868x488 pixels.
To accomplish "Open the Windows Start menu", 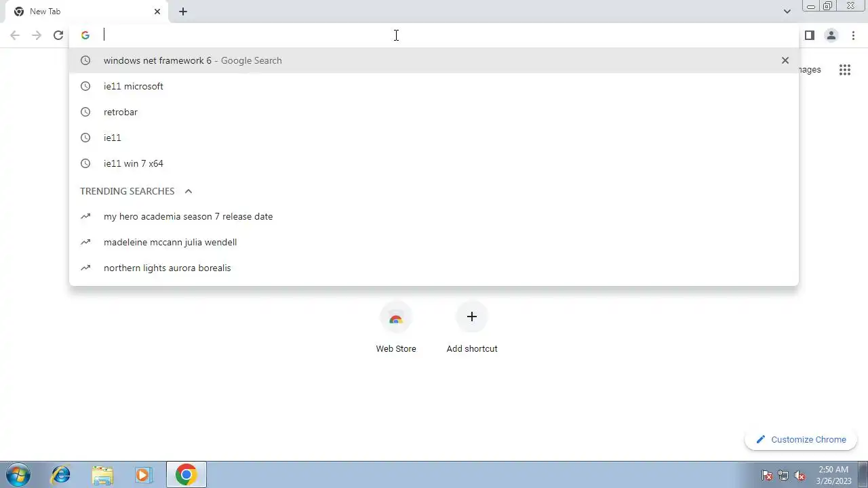I will coord(18,474).
